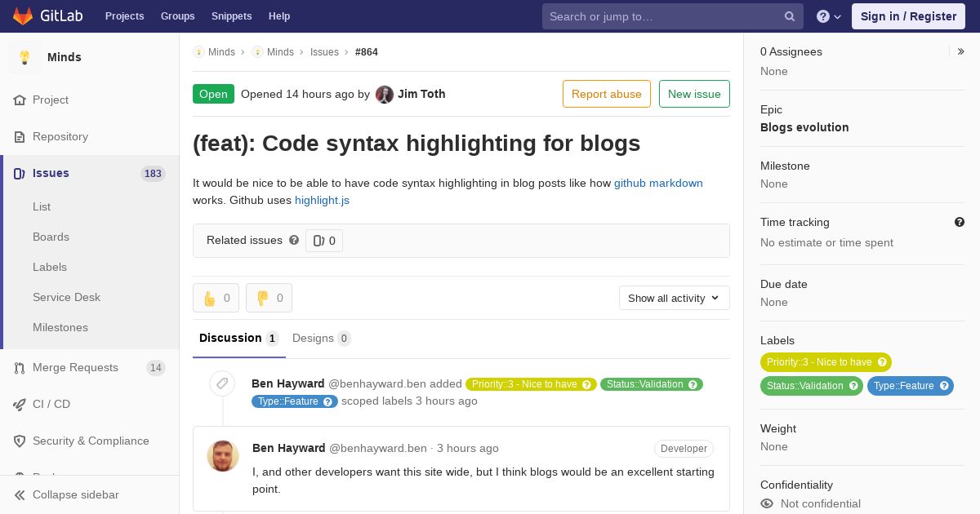Image resolution: width=980 pixels, height=514 pixels.
Task: Open the issues List sidebar item
Action: [x=42, y=206]
